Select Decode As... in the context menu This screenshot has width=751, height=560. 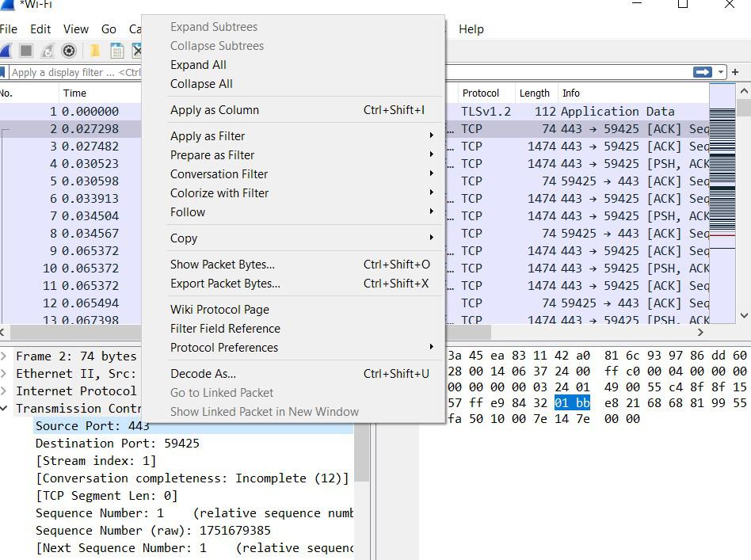pos(203,374)
